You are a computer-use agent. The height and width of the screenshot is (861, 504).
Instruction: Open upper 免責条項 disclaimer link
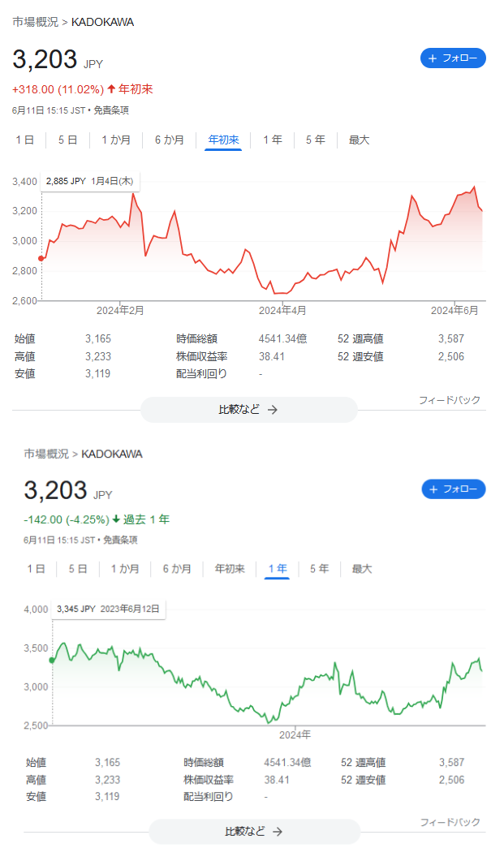112,110
